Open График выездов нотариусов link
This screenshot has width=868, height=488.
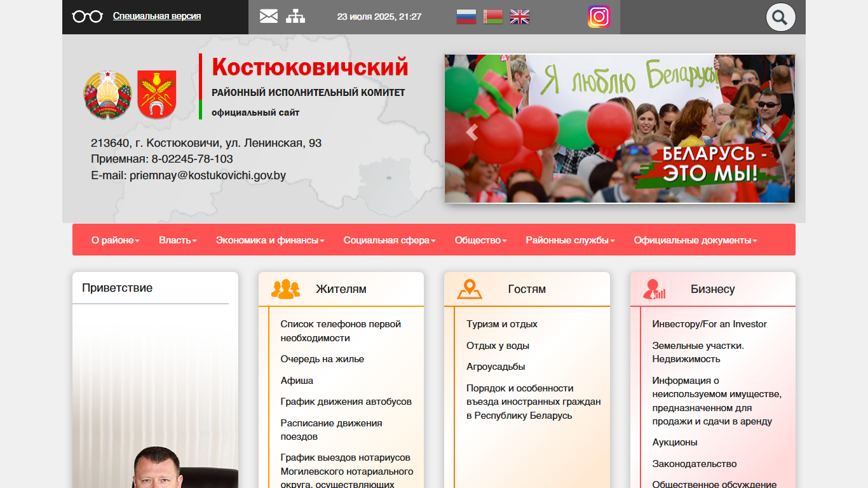point(347,471)
